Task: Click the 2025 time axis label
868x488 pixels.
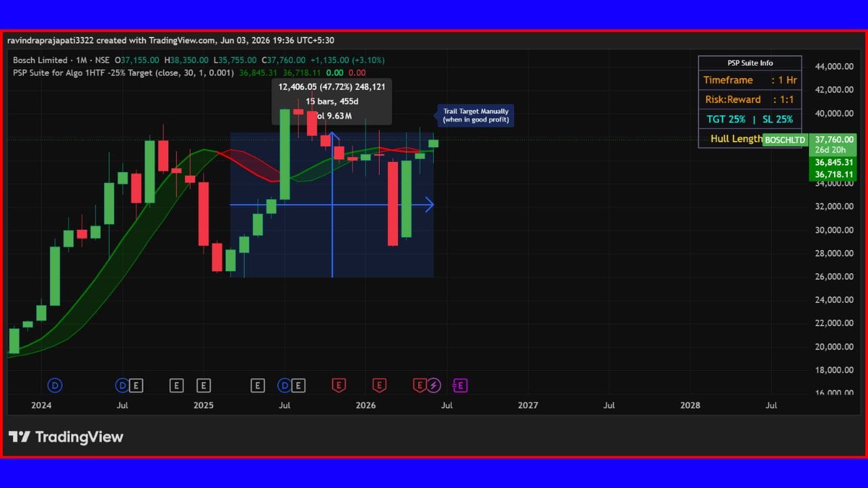Action: tap(203, 405)
